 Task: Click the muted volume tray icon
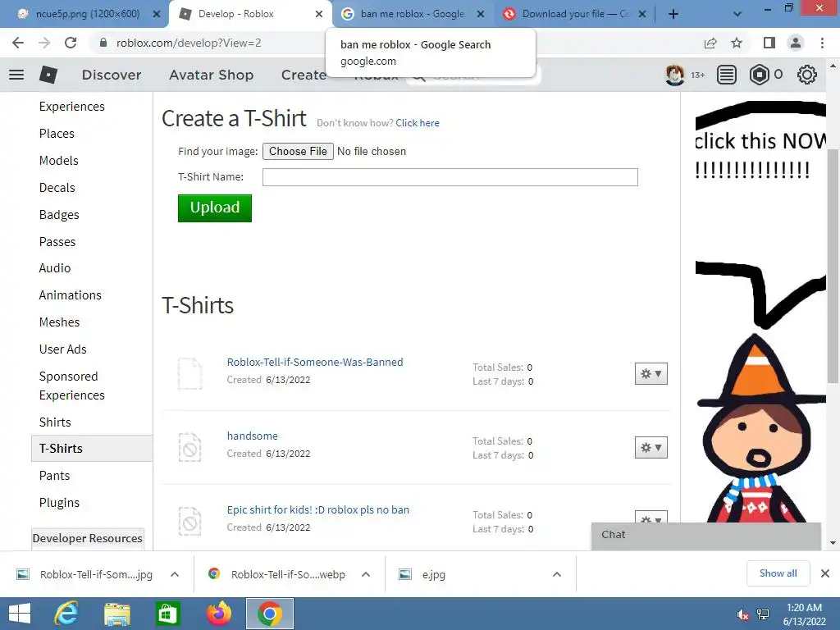[742, 614]
